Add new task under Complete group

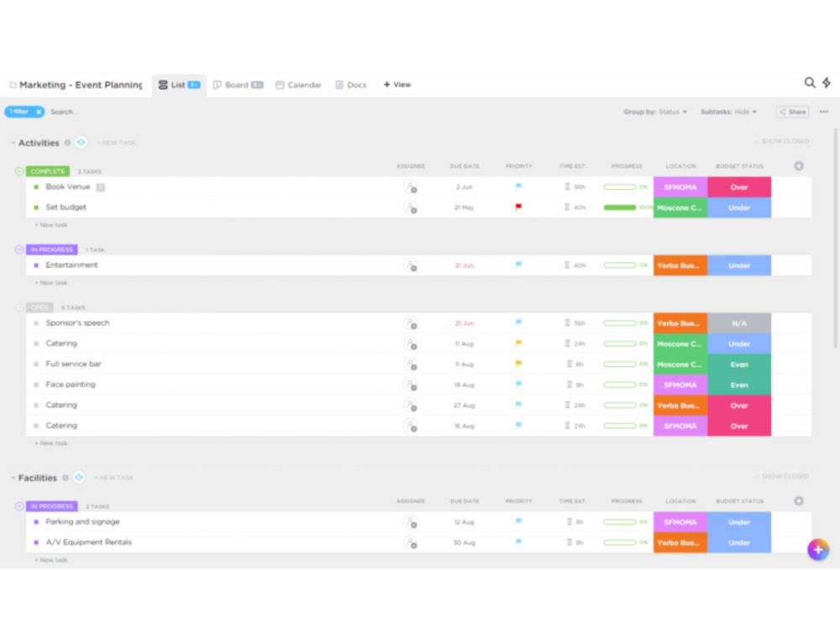coord(51,225)
